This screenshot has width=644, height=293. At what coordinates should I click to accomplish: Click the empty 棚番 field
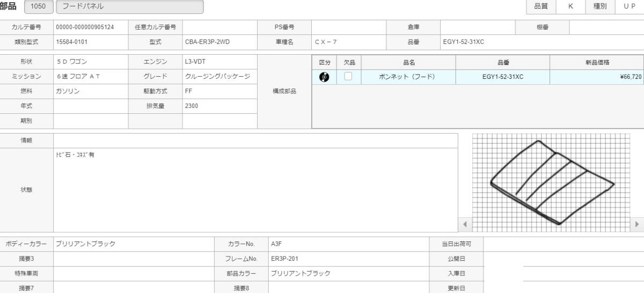coord(606,27)
